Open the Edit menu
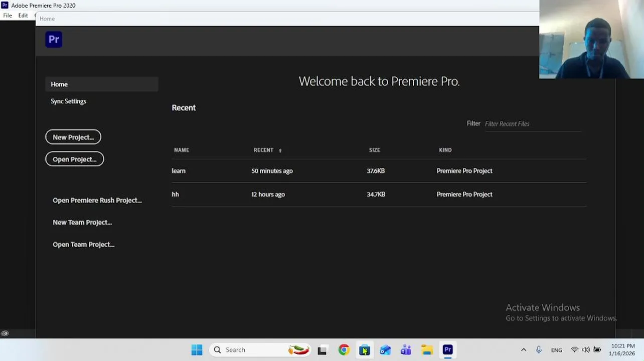Screen dimensions: 644x361 tap(23, 16)
